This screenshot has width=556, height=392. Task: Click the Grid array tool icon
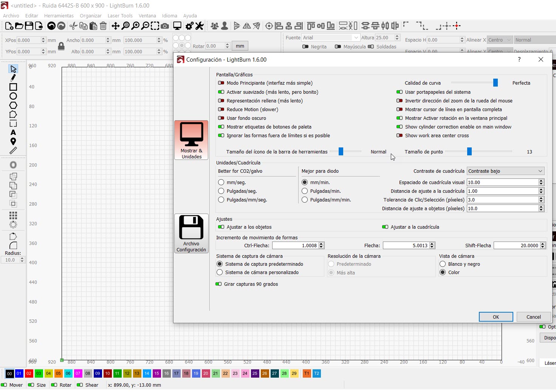tap(13, 215)
